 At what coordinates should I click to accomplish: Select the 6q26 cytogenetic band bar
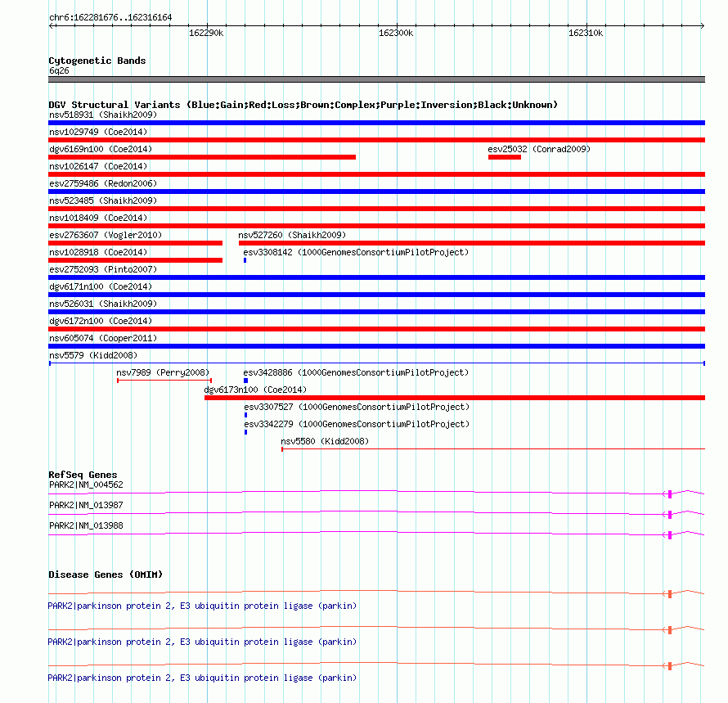pos(376,79)
